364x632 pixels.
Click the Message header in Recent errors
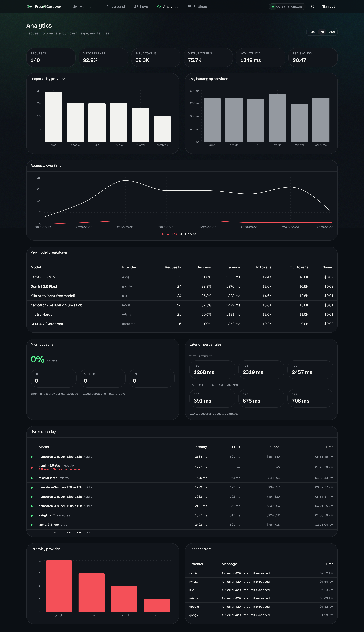pyautogui.click(x=229, y=564)
